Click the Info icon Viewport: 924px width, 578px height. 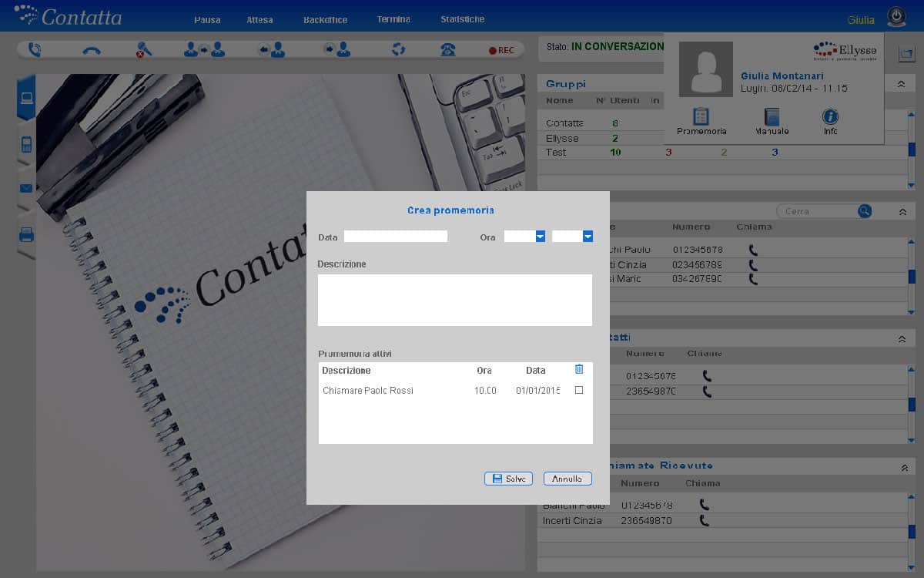830,117
